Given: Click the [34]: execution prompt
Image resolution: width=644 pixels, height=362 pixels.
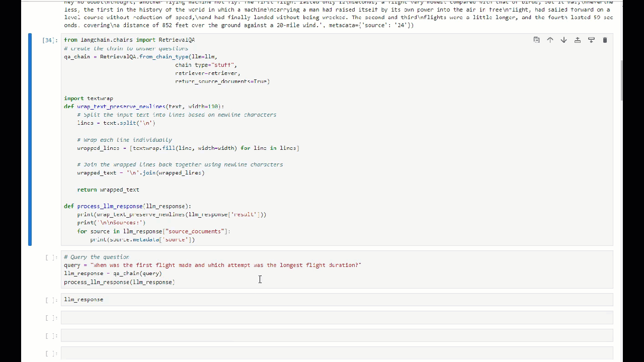Looking at the screenshot, I should (x=50, y=40).
